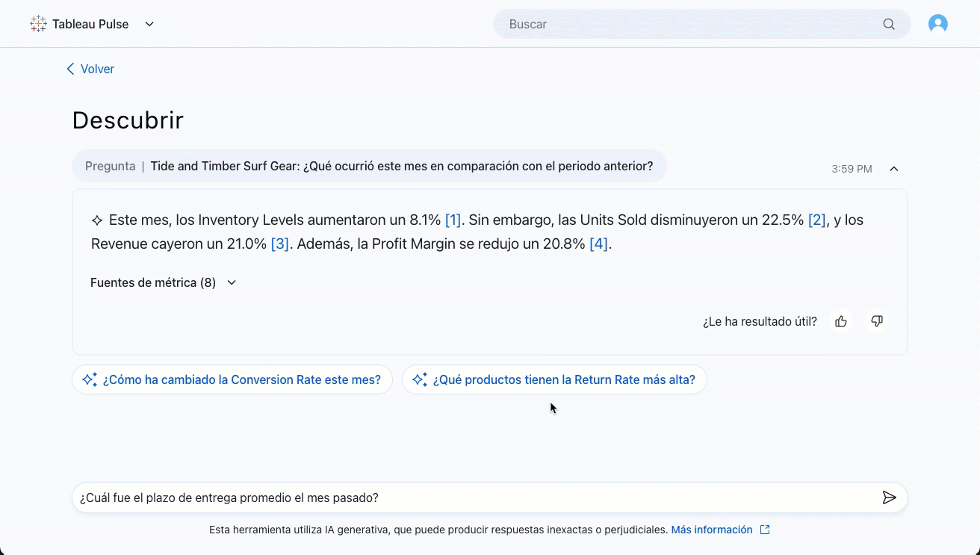Open citation [3] for Revenue
Screen dimensions: 980x555
(x=279, y=244)
